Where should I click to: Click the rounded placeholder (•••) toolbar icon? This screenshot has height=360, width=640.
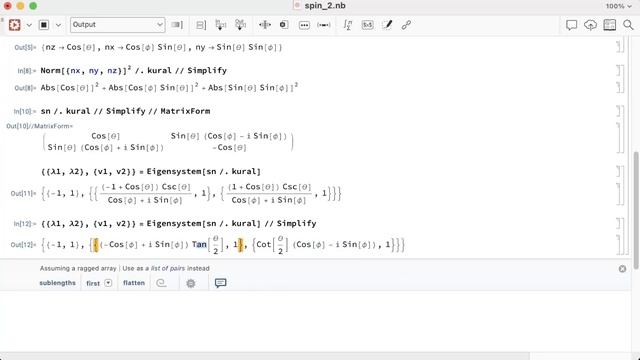324,25
